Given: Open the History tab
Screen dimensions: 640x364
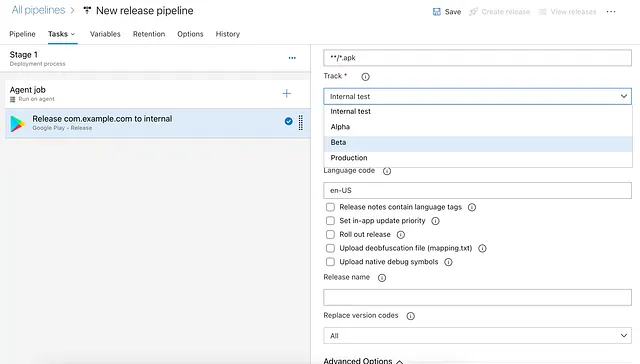Looking at the screenshot, I should (x=228, y=34).
